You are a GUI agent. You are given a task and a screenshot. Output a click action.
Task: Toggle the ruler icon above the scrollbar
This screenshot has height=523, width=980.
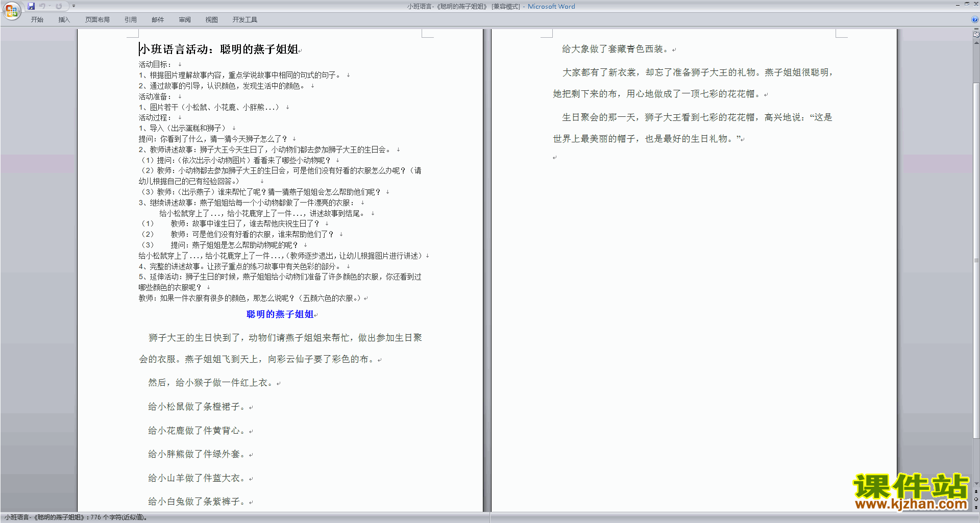[x=976, y=35]
